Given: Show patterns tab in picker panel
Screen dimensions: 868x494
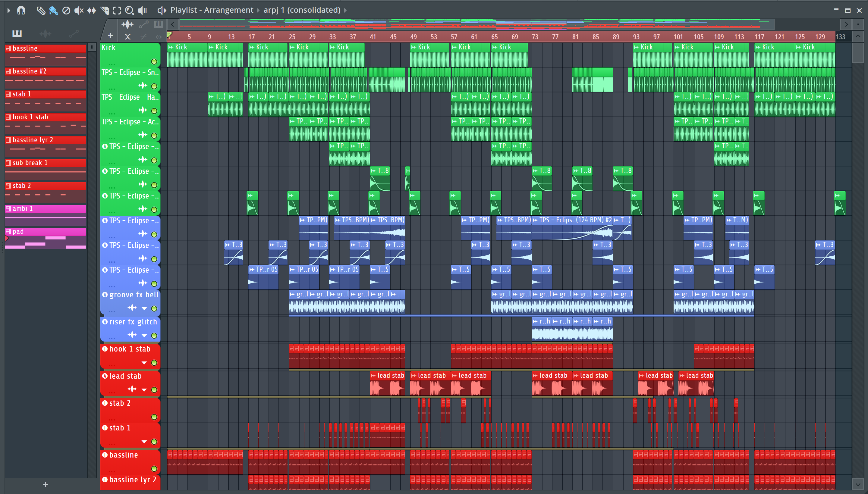Looking at the screenshot, I should pos(17,33).
